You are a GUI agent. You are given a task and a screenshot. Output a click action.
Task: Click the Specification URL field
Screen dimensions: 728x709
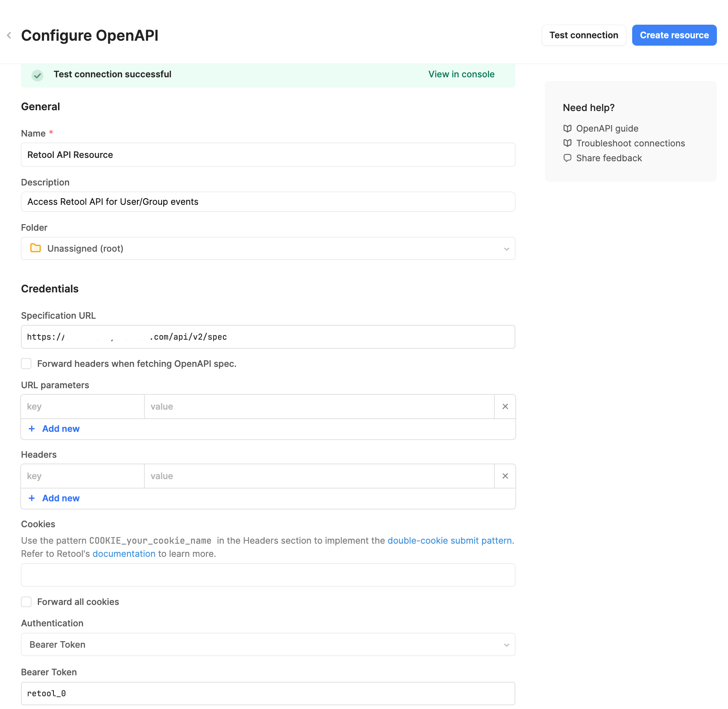coord(268,337)
